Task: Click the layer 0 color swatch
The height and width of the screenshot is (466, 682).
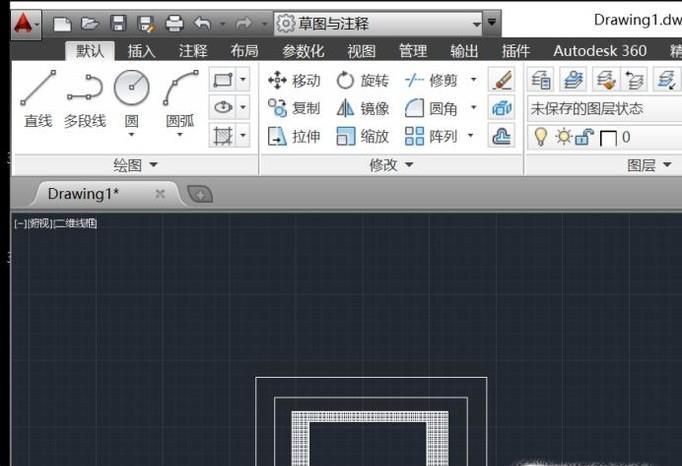Action: (x=608, y=138)
